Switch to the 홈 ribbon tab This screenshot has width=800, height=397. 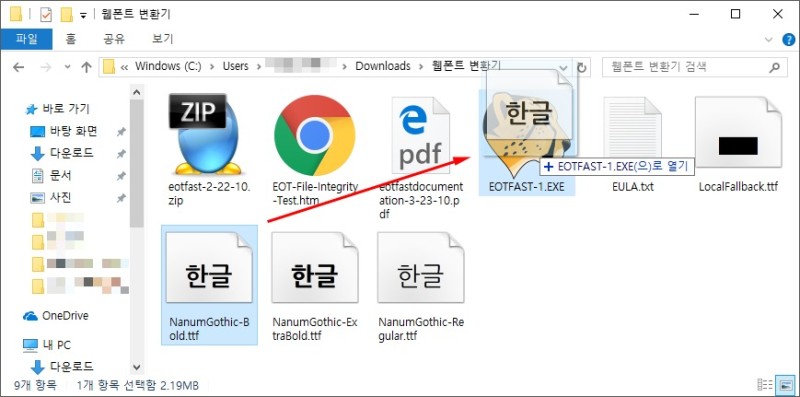[x=70, y=39]
